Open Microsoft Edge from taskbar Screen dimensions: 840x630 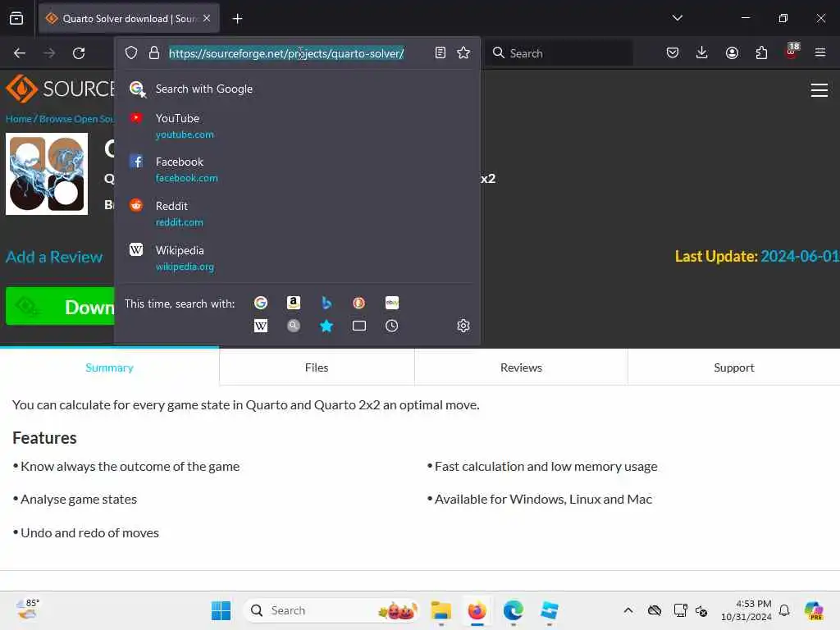click(514, 610)
